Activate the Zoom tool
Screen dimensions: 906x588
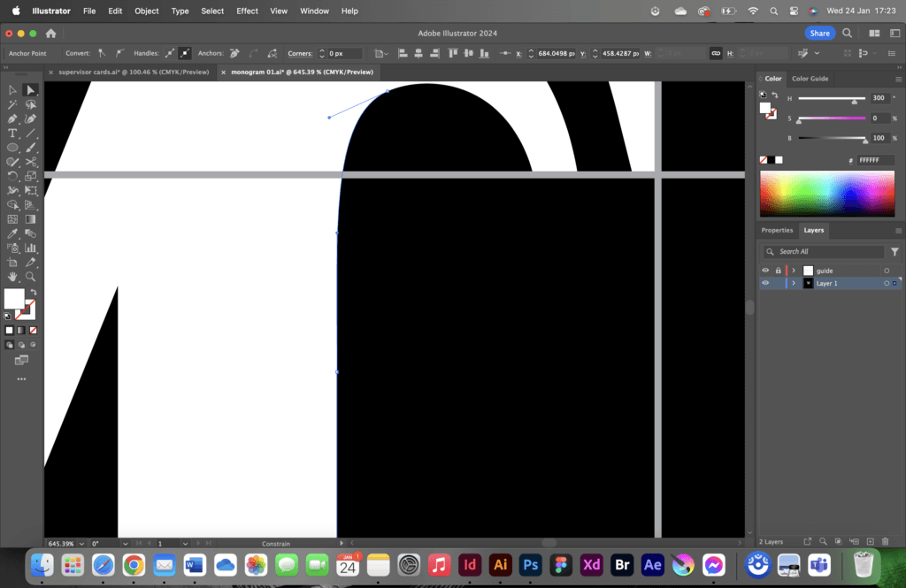point(29,275)
